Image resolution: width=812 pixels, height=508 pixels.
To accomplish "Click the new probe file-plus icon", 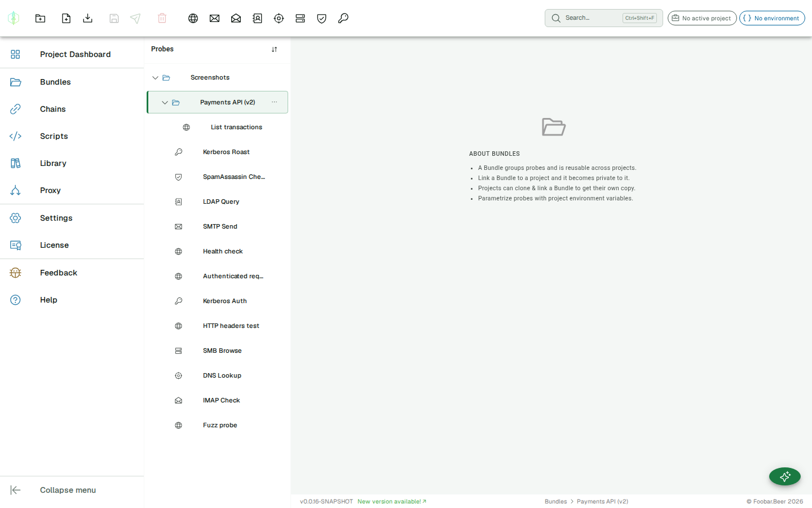I will (66, 18).
